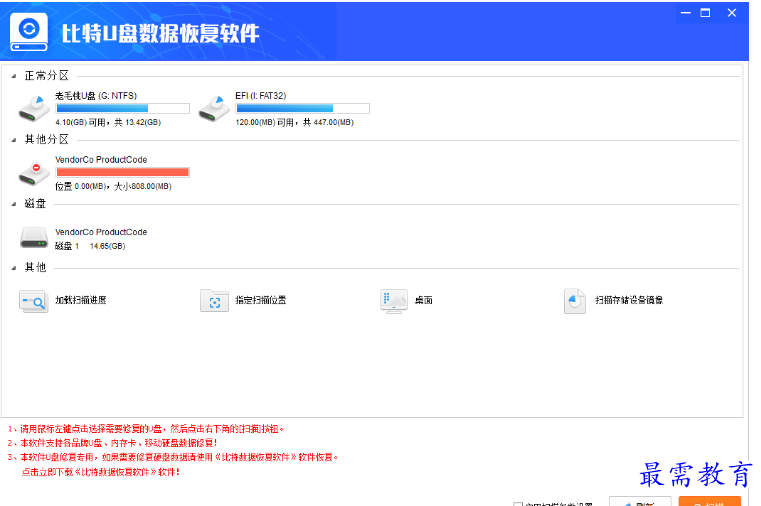Click the 磁盘 section heading
Screen dimensions: 761x506
[x=35, y=204]
